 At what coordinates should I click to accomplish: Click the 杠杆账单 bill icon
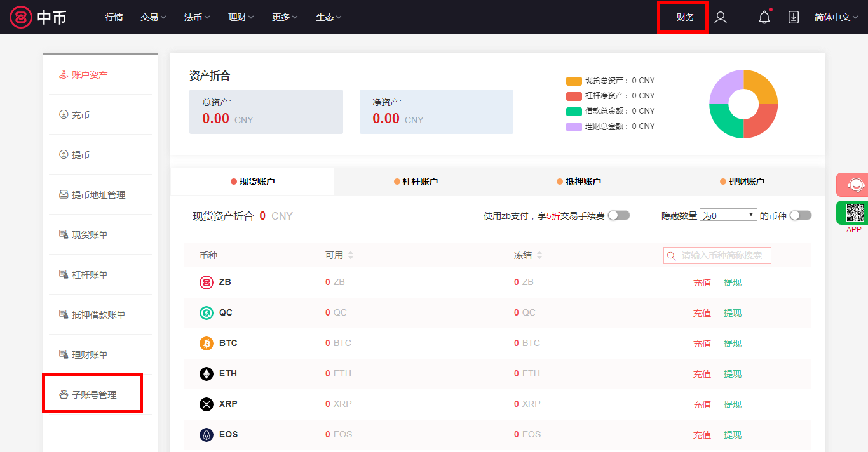pyautogui.click(x=64, y=275)
